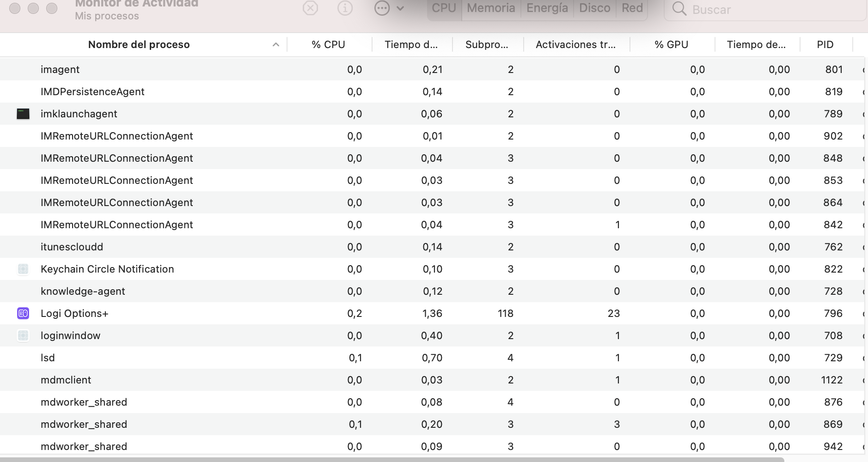
Task: Select the Red tab
Action: point(632,8)
